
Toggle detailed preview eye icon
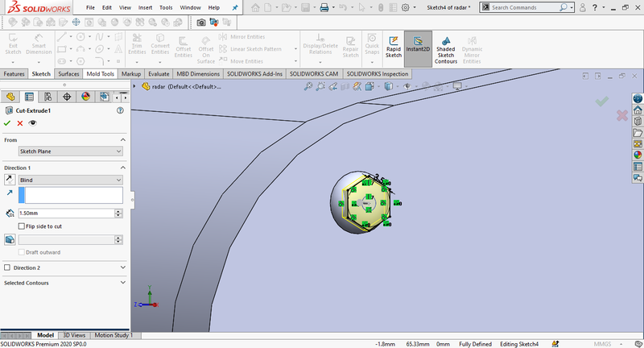coord(33,123)
